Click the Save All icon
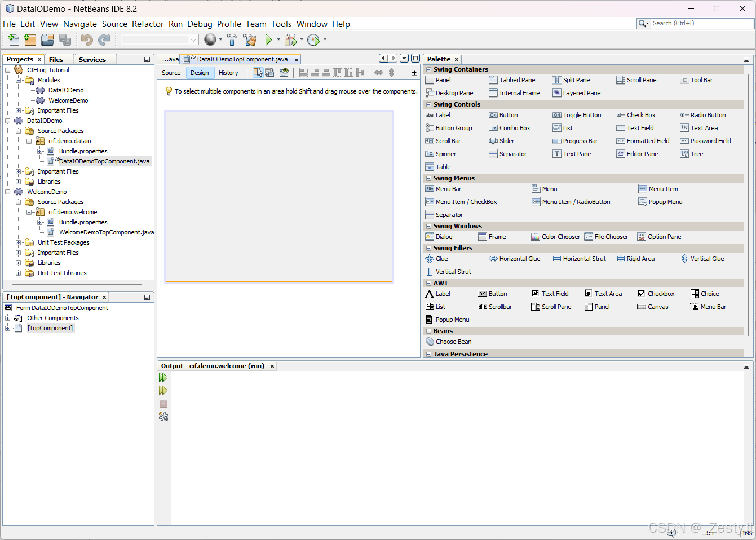The image size is (756, 540). pos(64,39)
